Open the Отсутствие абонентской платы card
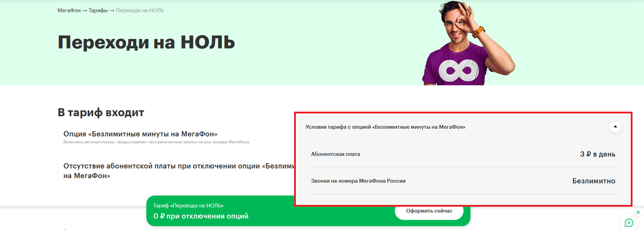644x230 pixels. point(176,171)
